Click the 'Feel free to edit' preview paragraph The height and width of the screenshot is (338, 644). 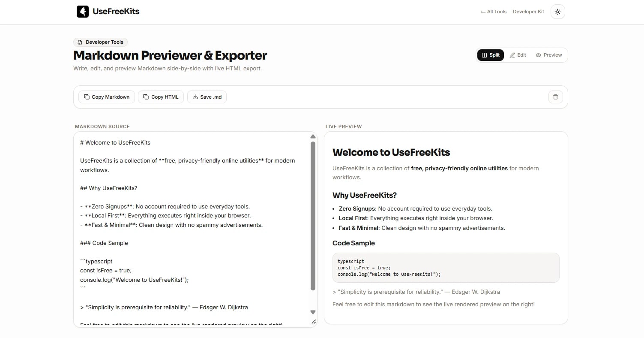[434, 304]
